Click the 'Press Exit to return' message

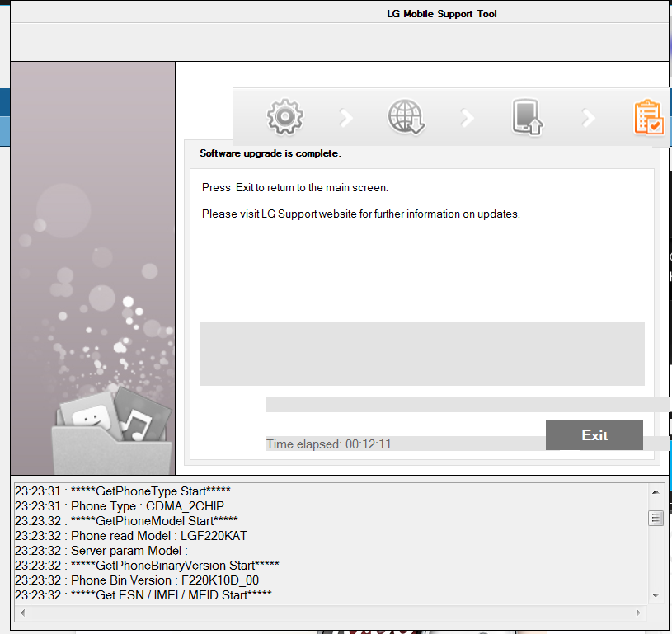tap(295, 188)
